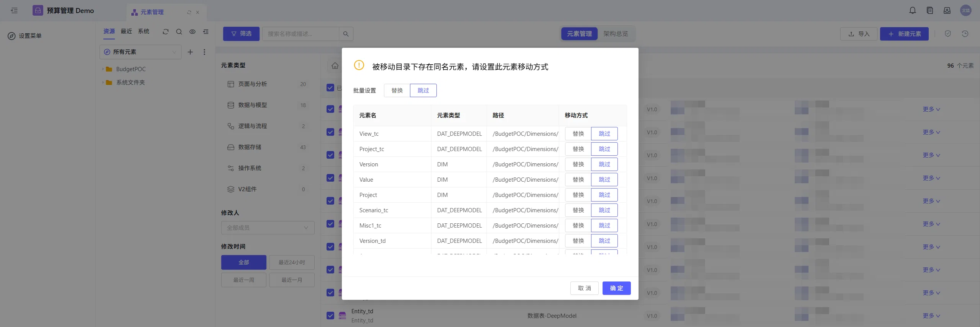980x327 pixels.
Task: Select 替换 for Version row
Action: click(578, 164)
